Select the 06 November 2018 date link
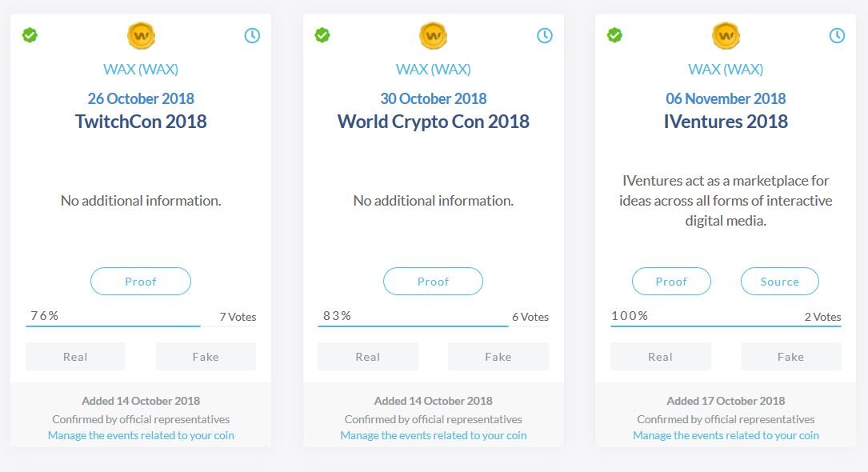 pos(726,98)
